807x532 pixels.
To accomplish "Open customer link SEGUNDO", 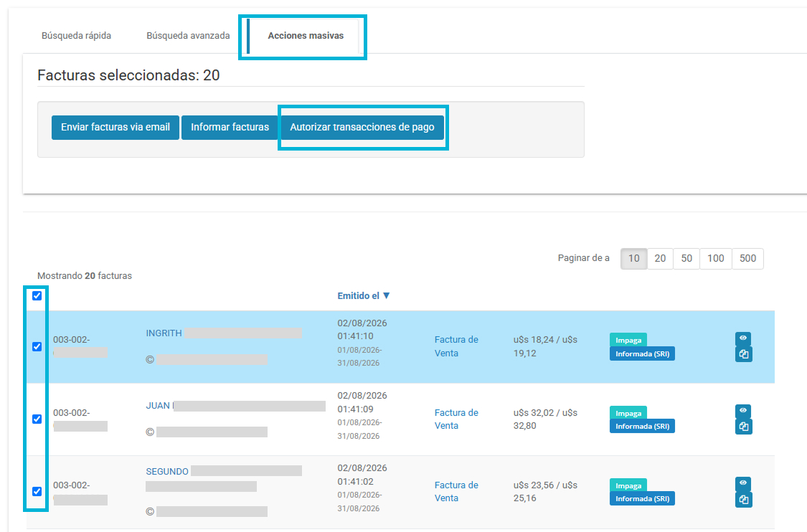I will (x=166, y=471).
